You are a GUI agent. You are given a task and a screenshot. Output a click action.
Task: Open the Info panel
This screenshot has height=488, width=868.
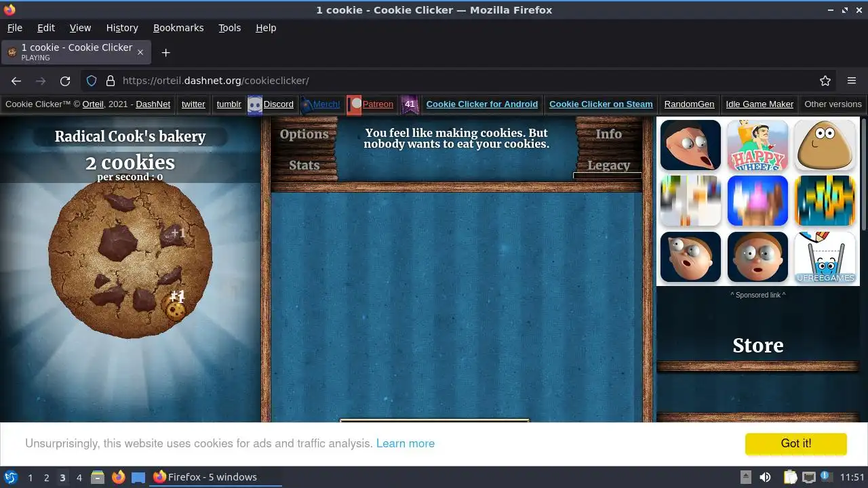[608, 134]
